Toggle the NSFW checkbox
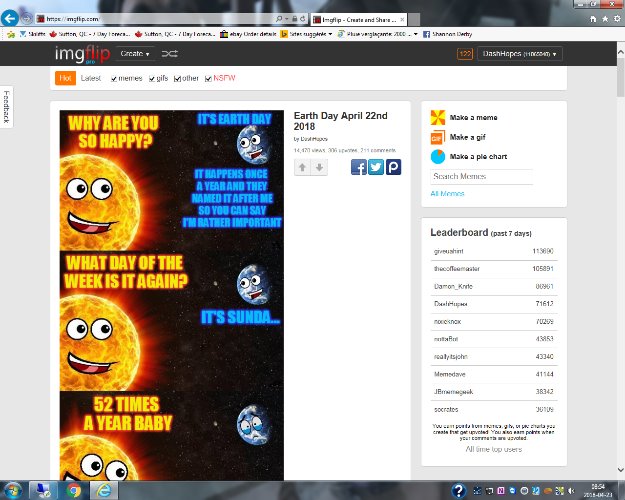 (x=208, y=79)
